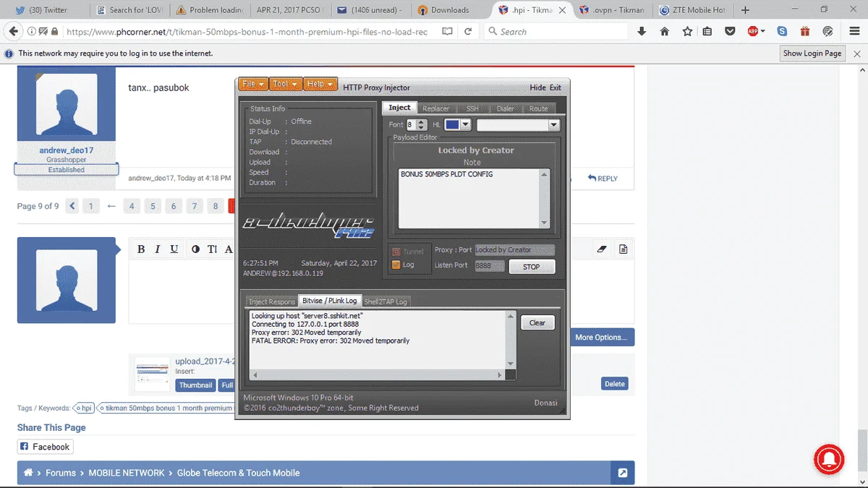The width and height of the screenshot is (868, 488).
Task: Click the Listen Port field showing 8888
Action: click(x=489, y=266)
